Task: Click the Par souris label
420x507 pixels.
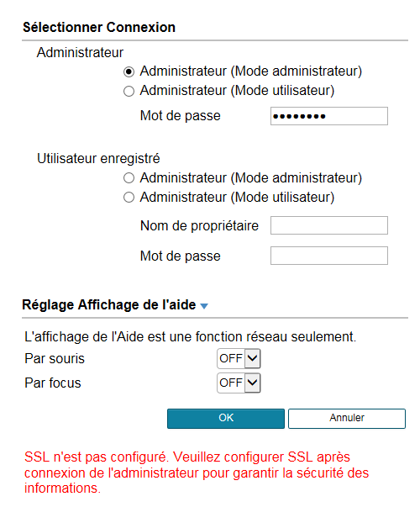Action: [x=55, y=358]
